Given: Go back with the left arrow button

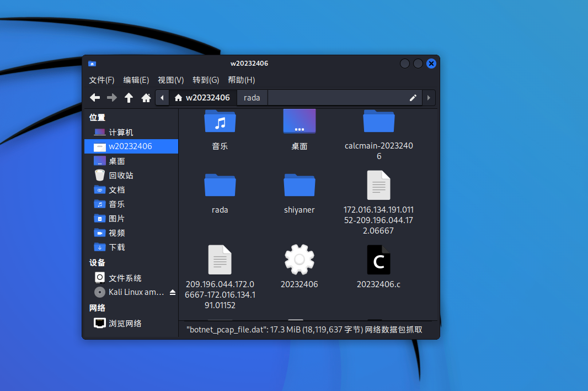Looking at the screenshot, I should (x=95, y=98).
